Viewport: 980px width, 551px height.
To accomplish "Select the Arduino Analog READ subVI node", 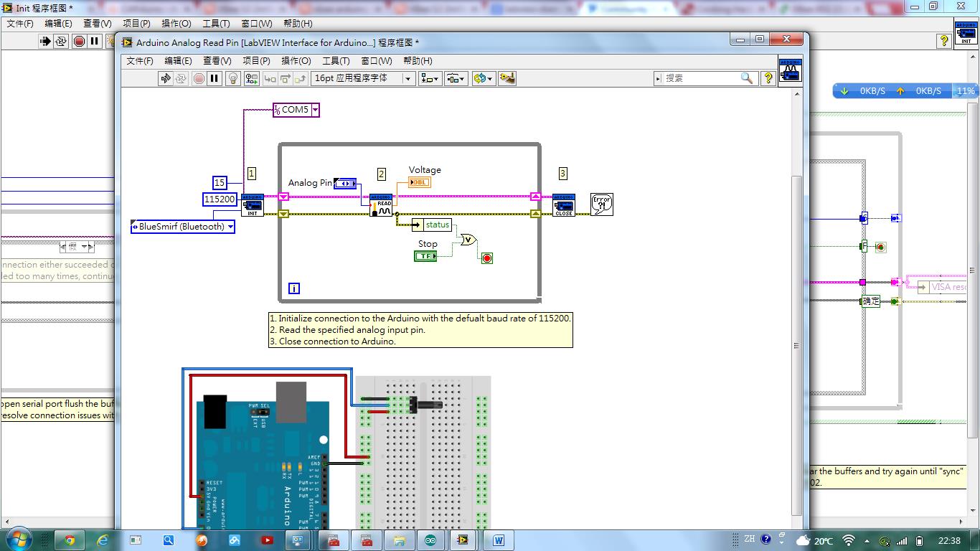I will click(381, 205).
